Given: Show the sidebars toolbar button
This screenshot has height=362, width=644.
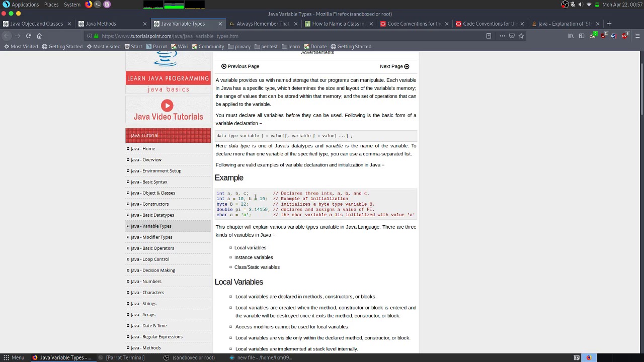Looking at the screenshot, I should (x=582, y=36).
